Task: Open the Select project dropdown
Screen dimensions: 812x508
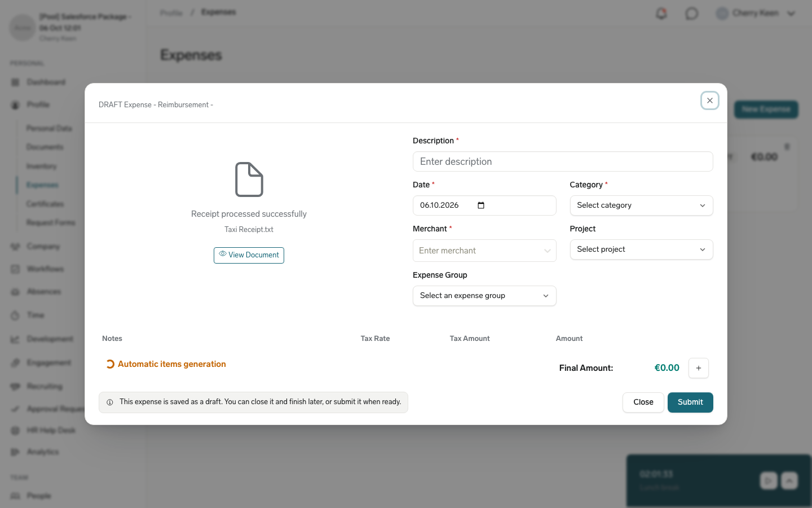Action: pyautogui.click(x=641, y=249)
